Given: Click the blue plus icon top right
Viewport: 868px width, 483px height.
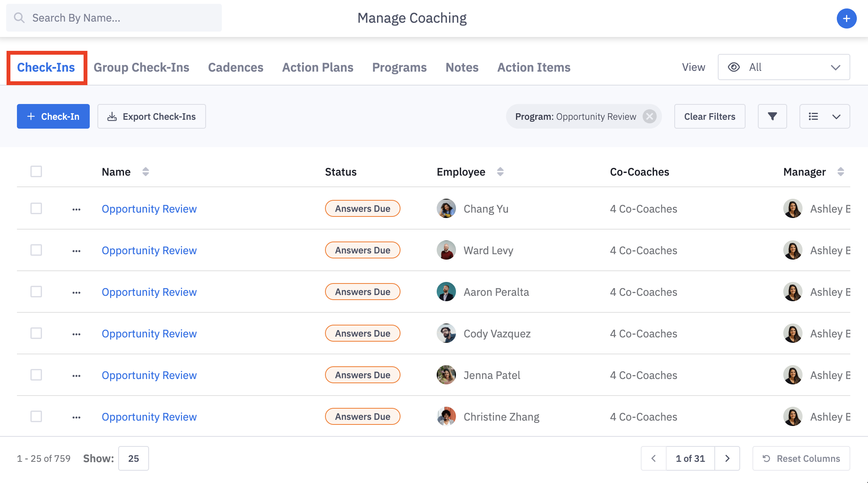Looking at the screenshot, I should pyautogui.click(x=846, y=18).
